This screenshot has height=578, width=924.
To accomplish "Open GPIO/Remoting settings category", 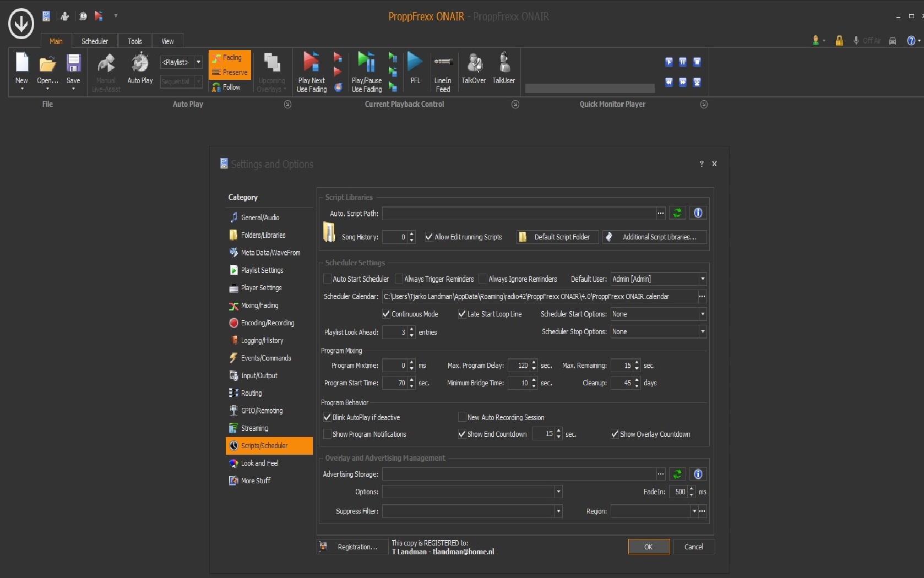I will pos(269,411).
